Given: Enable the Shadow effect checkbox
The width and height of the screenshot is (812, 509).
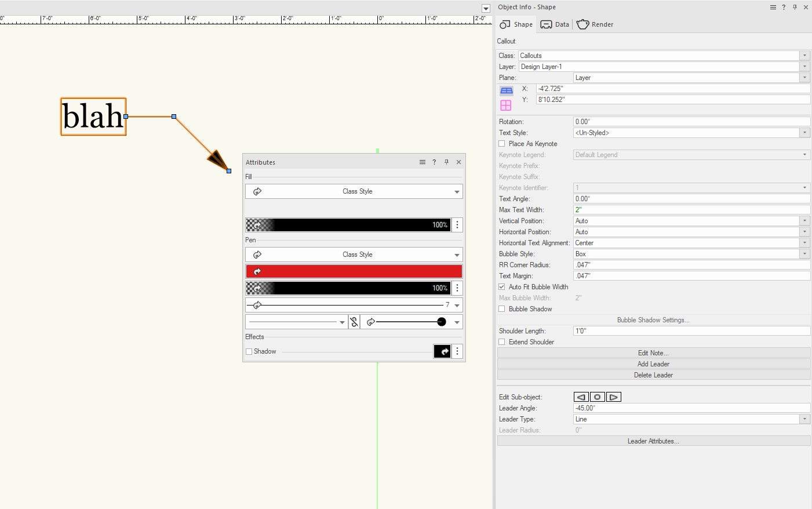Looking at the screenshot, I should tap(249, 351).
